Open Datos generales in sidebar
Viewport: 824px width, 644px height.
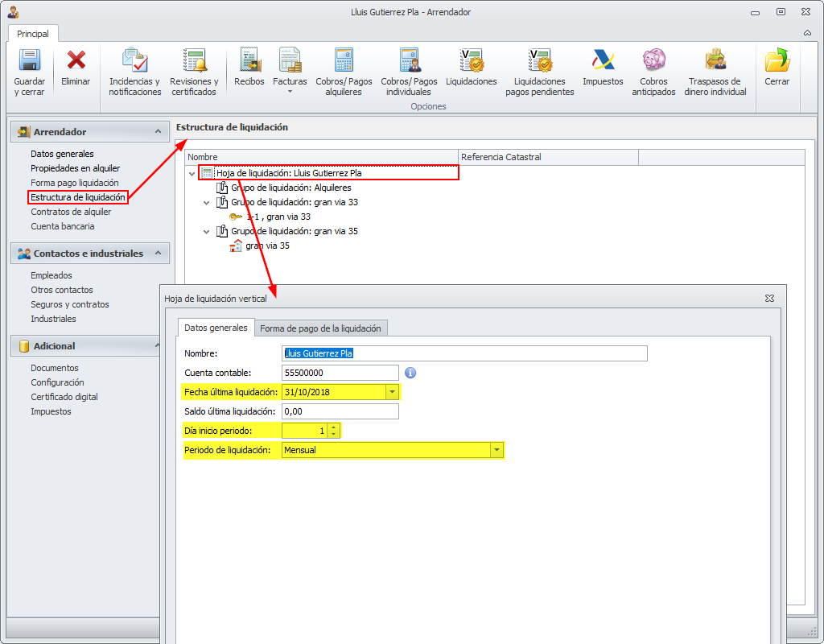(62, 154)
